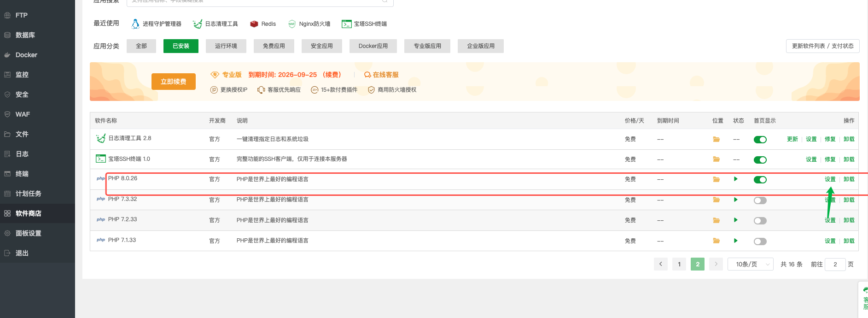This screenshot has width=868, height=318.
Task: Select the 专业版应用 category tab
Action: [427, 46]
